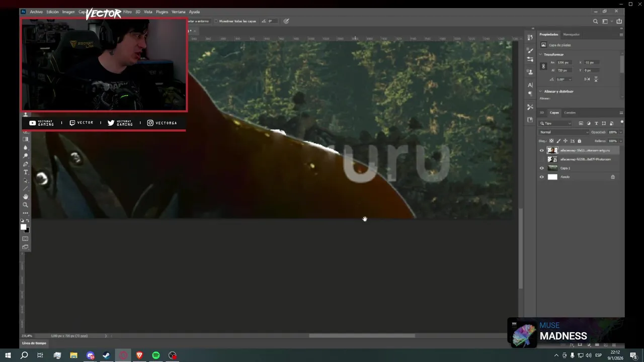The height and width of the screenshot is (362, 644).
Task: Filter layers by pixel layers icon
Action: (581, 123)
